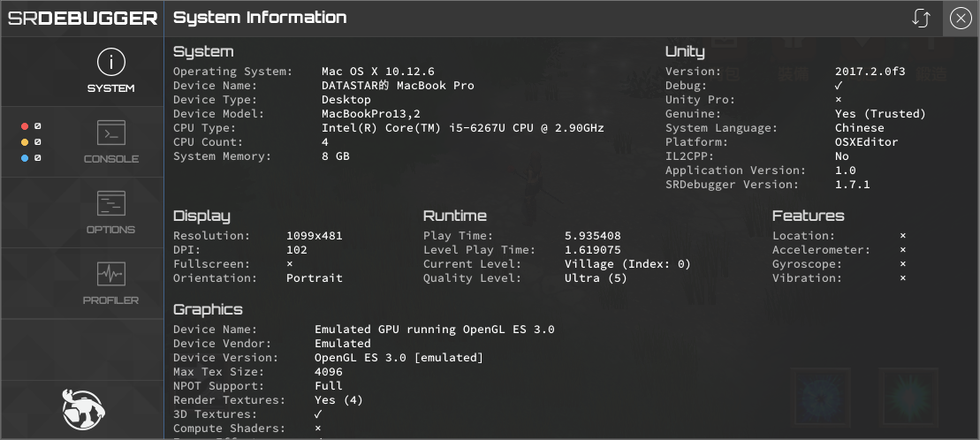Image resolution: width=980 pixels, height=440 pixels.
Task: Click the Intel Core i5-6267U CPU text
Action: [x=462, y=128]
